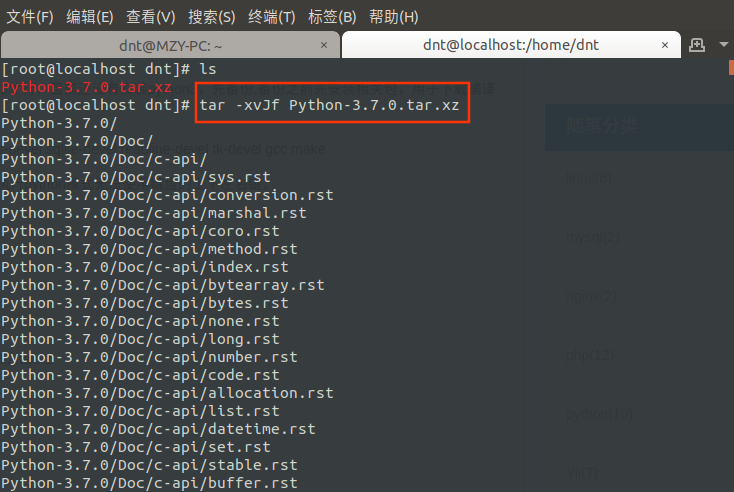734x492 pixels.
Task: Click the Python-3.7.0/Doc/c-api/sys.rst line
Action: 136,177
